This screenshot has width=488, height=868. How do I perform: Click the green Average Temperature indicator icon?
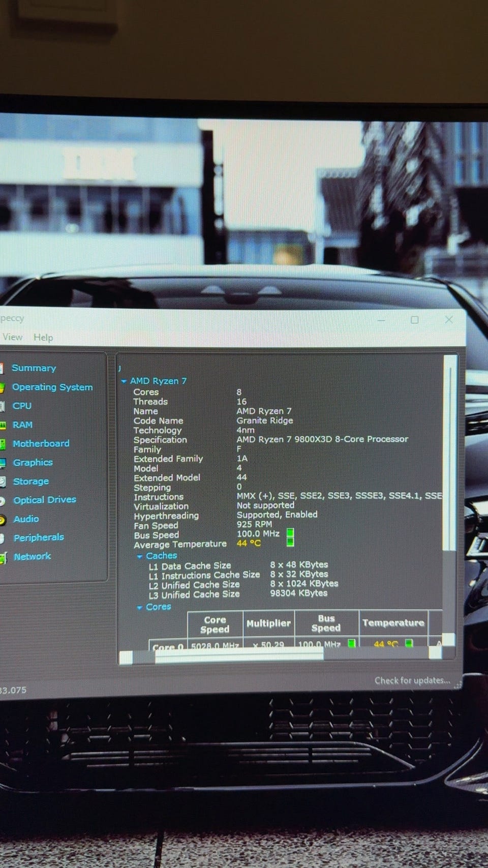point(290,542)
